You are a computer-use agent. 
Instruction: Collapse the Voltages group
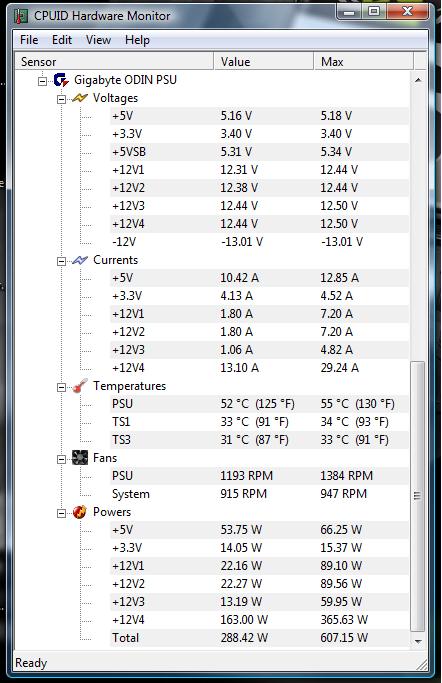[61, 99]
